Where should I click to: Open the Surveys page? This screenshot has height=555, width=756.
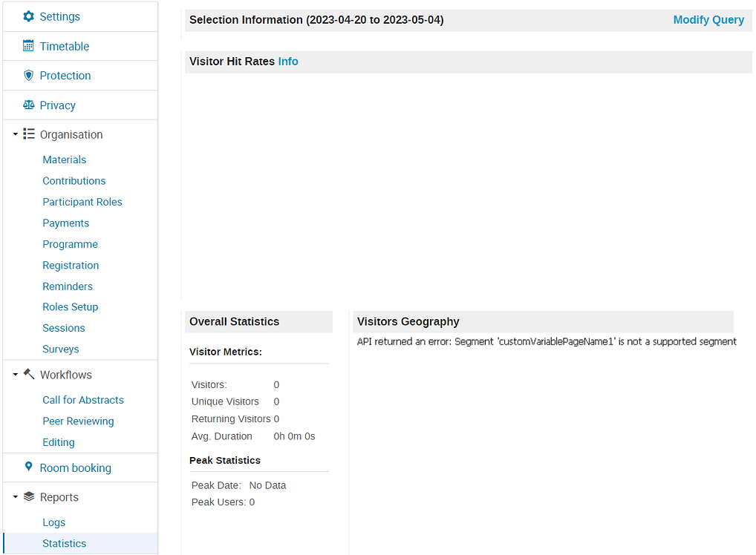pyautogui.click(x=60, y=349)
